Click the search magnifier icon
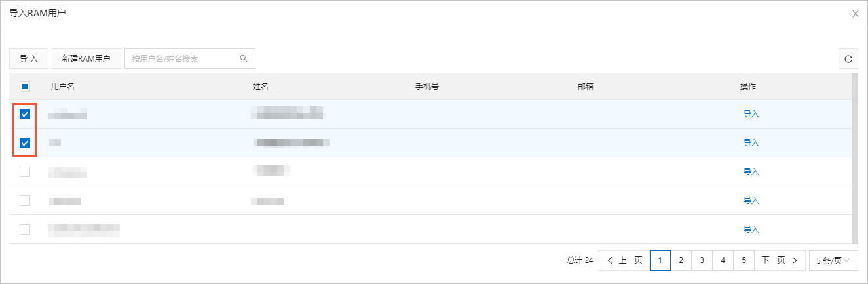This screenshot has height=284, width=868. tap(244, 58)
